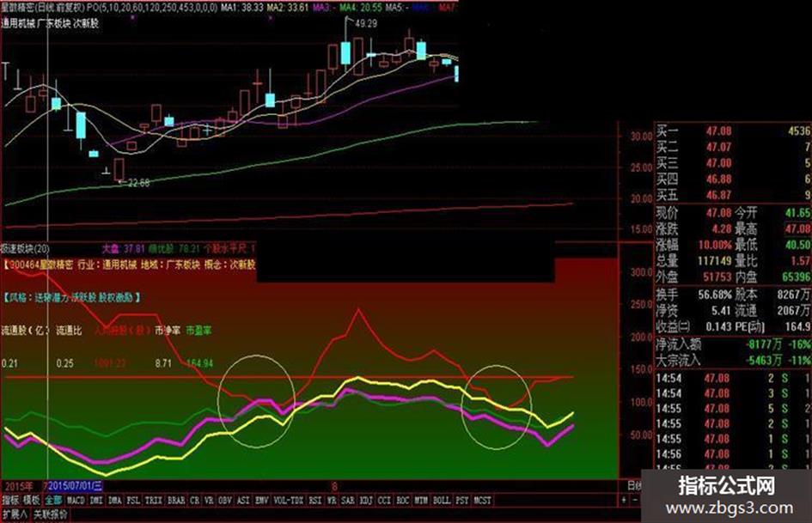This screenshot has width=812, height=523.
Task: Click the 总量 117149 value
Action: click(x=715, y=260)
